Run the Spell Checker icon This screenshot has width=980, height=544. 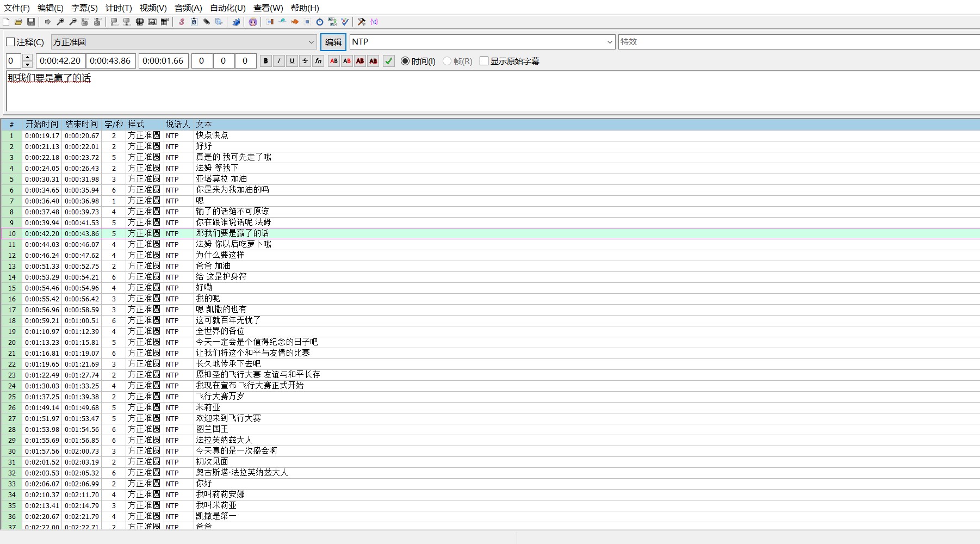pyautogui.click(x=345, y=22)
